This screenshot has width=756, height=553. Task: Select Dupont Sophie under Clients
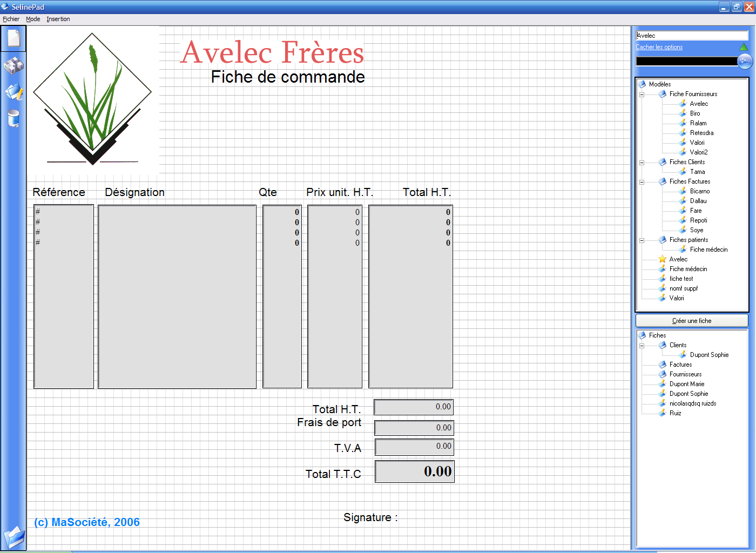(709, 355)
